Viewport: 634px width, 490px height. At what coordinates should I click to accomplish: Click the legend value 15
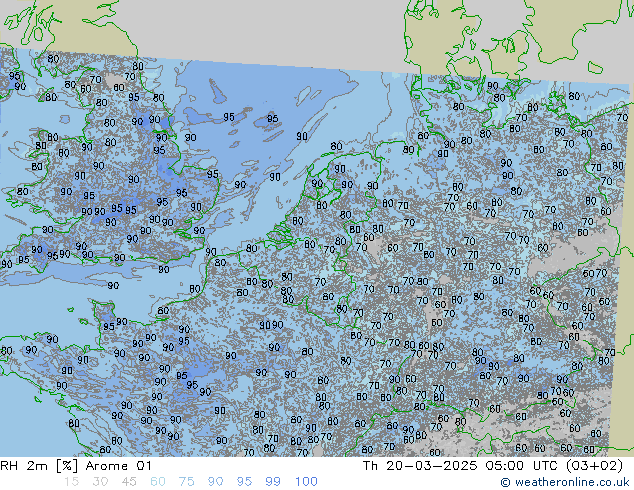[x=72, y=482]
